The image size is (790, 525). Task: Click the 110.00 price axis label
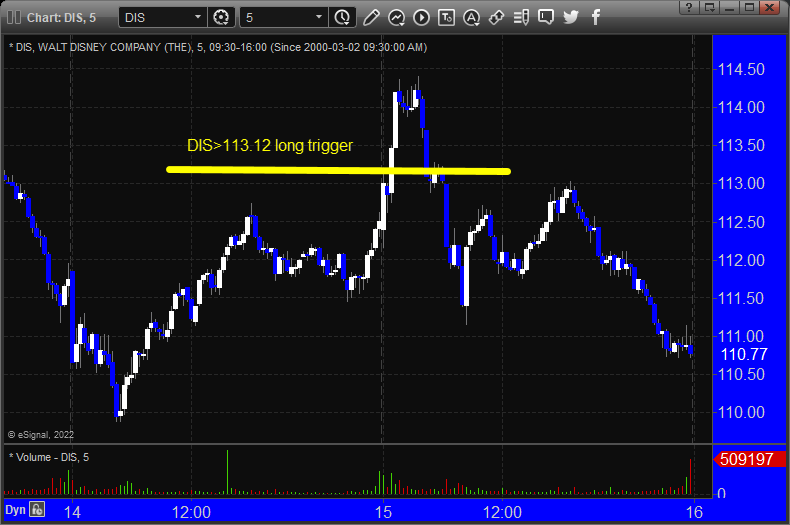tap(741, 412)
